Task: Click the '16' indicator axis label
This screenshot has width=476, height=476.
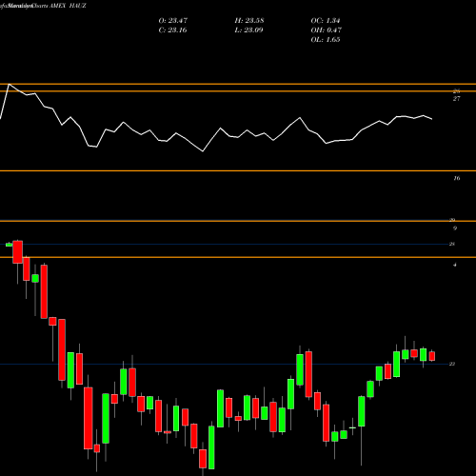Action: [456, 178]
